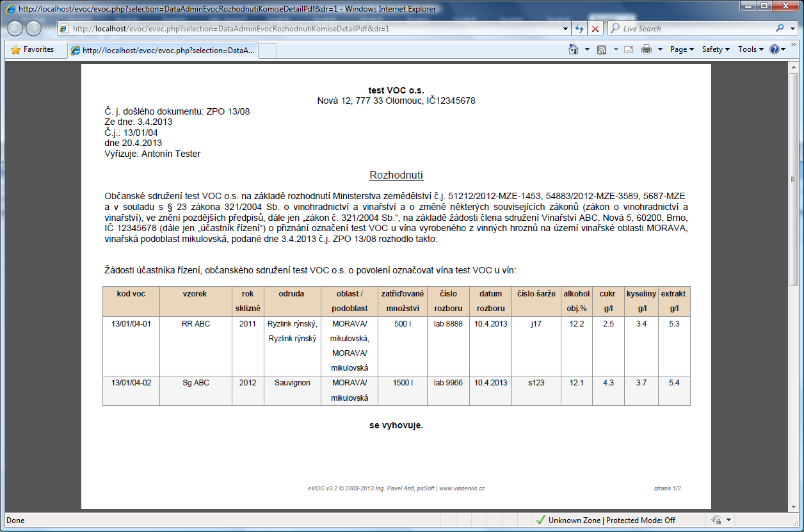The width and height of the screenshot is (804, 532).
Task: Expand the Print options dropdown arrow
Action: 659,49
